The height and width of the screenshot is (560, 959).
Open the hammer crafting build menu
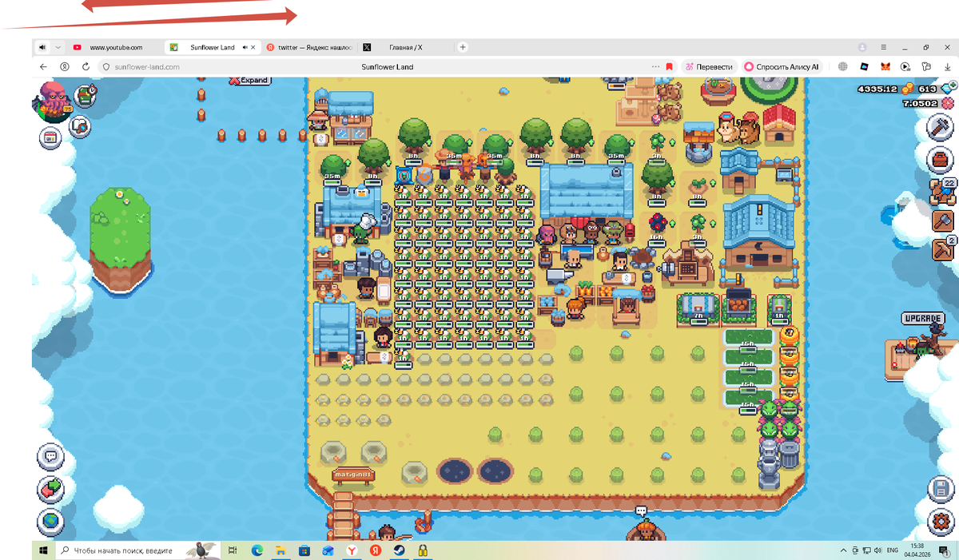(941, 126)
